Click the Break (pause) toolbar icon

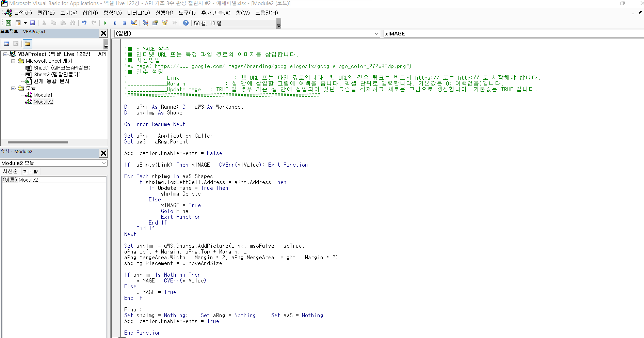click(115, 23)
